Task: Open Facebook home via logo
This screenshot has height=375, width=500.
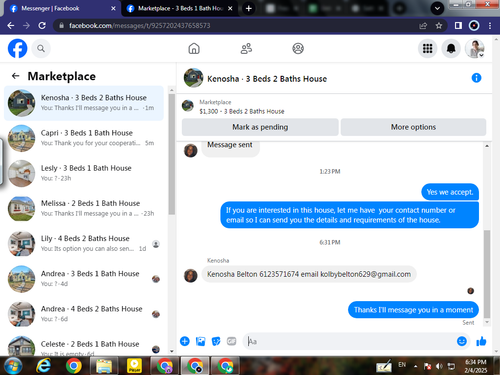Action: tap(17, 49)
